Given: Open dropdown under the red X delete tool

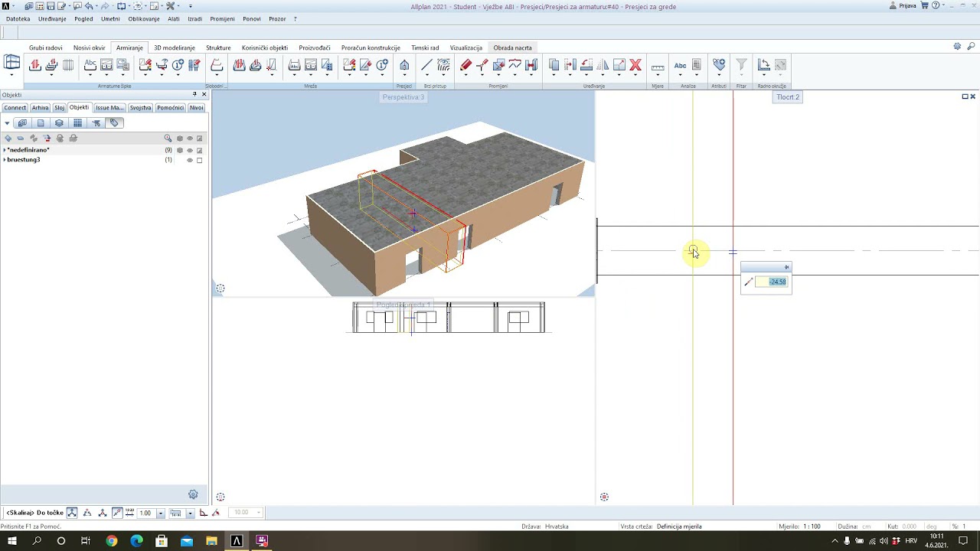Looking at the screenshot, I should click(635, 75).
